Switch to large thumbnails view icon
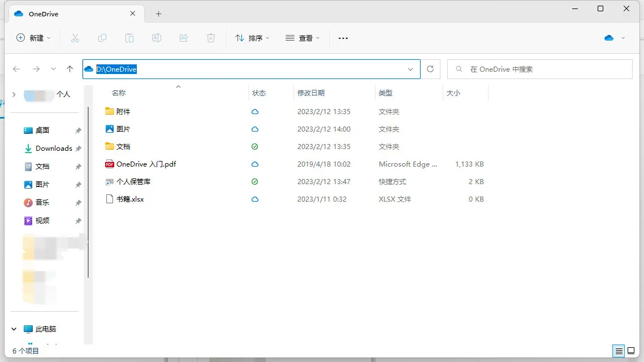644x362 pixels. point(631,351)
